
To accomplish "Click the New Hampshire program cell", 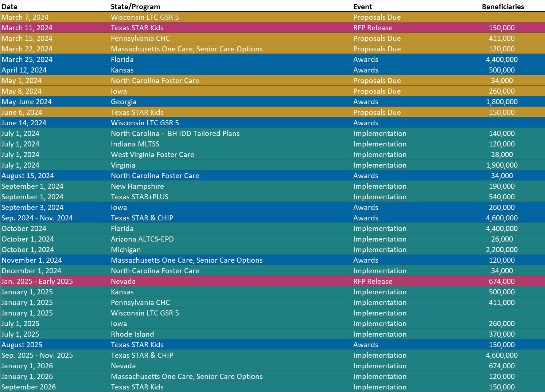I will (x=137, y=186).
